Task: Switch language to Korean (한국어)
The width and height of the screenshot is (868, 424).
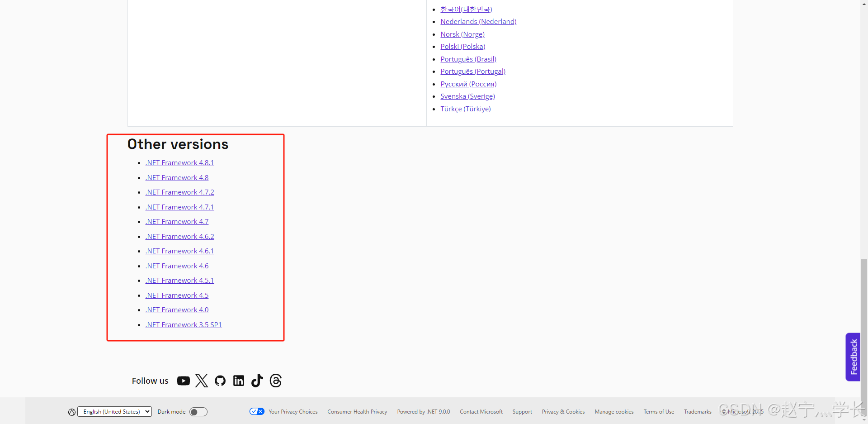Action: [467, 9]
